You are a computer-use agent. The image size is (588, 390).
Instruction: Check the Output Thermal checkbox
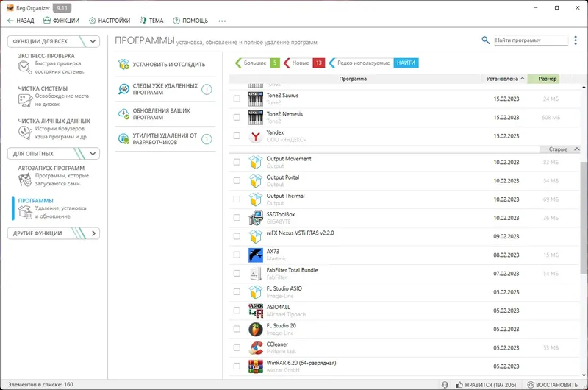click(x=237, y=199)
